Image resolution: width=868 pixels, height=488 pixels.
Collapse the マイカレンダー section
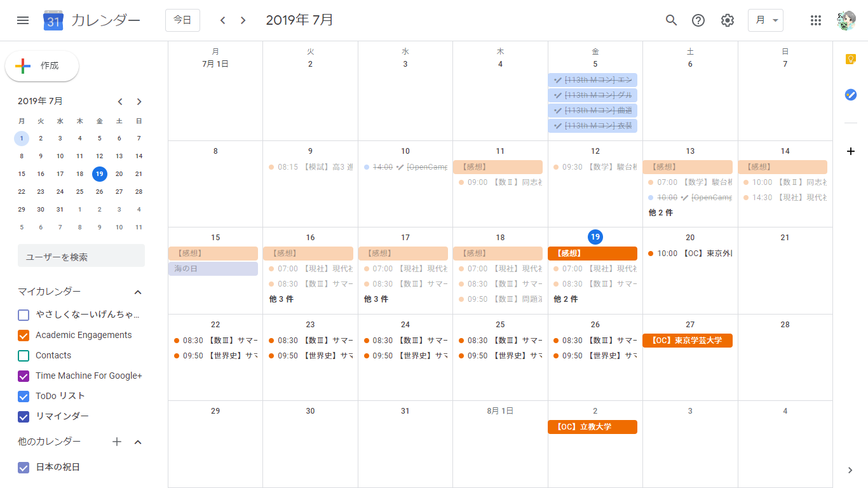point(138,292)
